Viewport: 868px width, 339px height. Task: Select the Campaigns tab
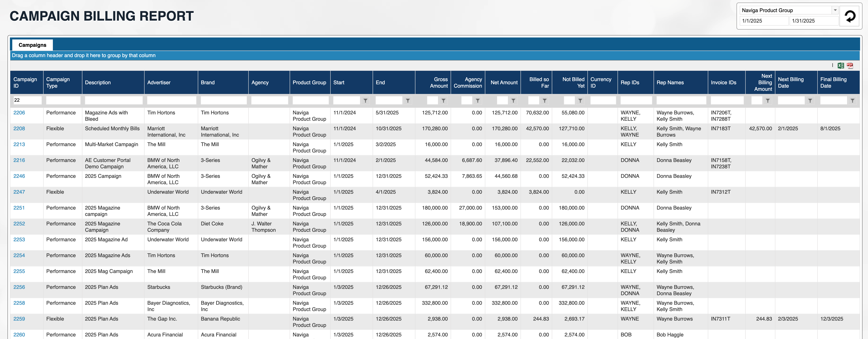[x=32, y=45]
